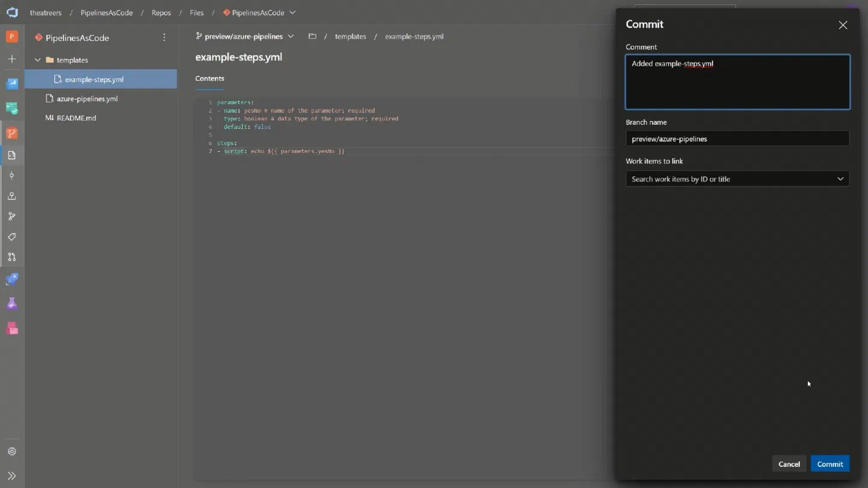The width and height of the screenshot is (868, 488).
Task: Collapse the templates folder chevron
Action: point(37,60)
